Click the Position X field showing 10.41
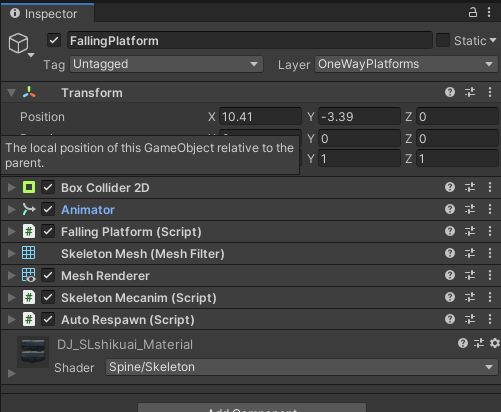Screen dimensions: 501x412 point(260,117)
